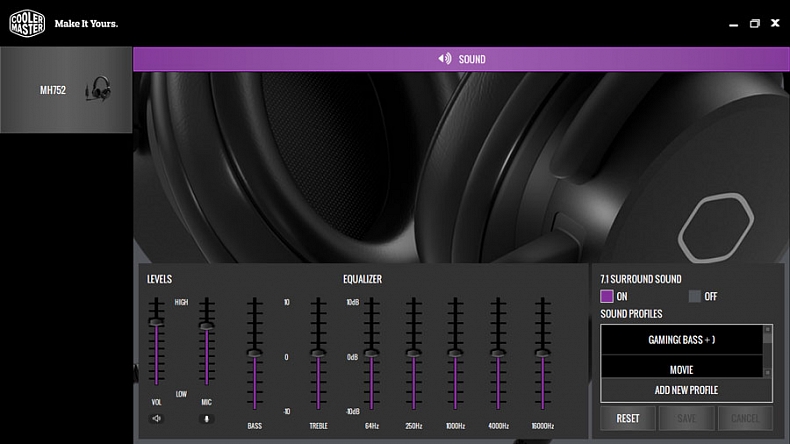790x444 pixels.
Task: Click the 4000Hz equalizer slider handle
Action: pyautogui.click(x=498, y=353)
